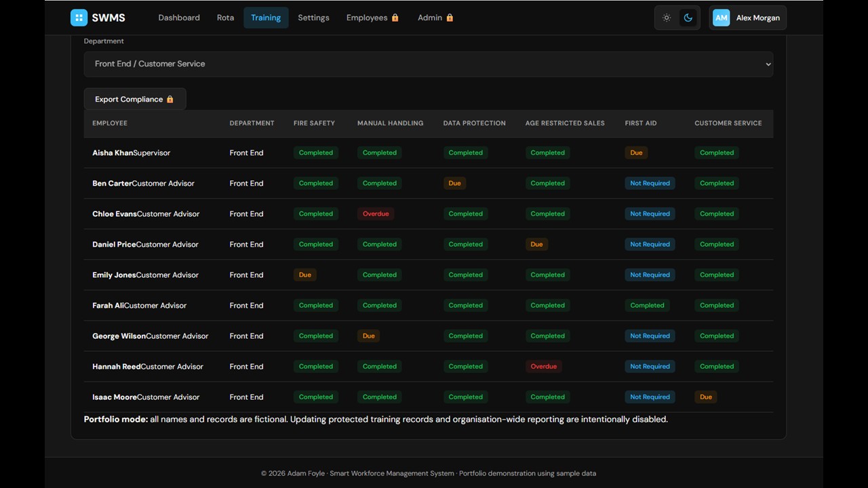Click the Employee column header
The width and height of the screenshot is (868, 488).
coord(110,123)
